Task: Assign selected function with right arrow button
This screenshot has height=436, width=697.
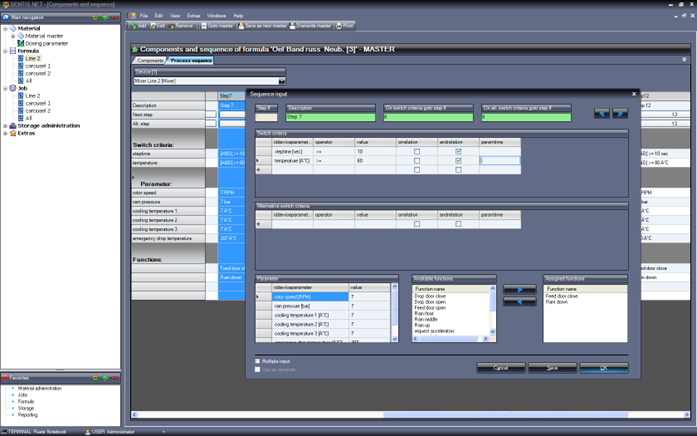Action: pos(519,289)
